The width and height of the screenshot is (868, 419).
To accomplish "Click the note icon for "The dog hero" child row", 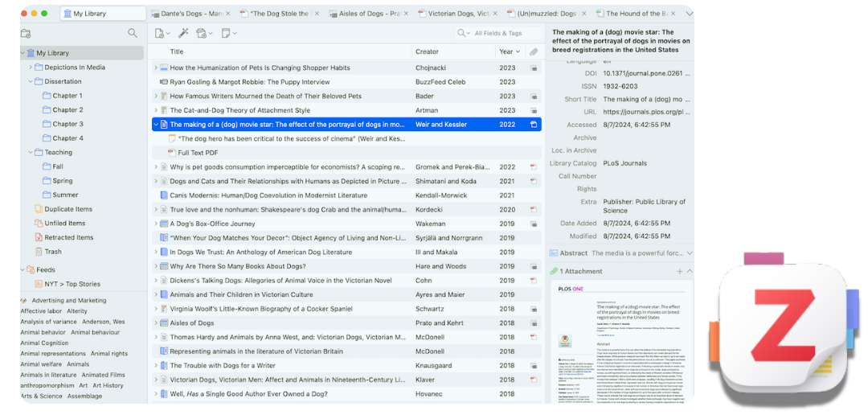I will coord(172,138).
